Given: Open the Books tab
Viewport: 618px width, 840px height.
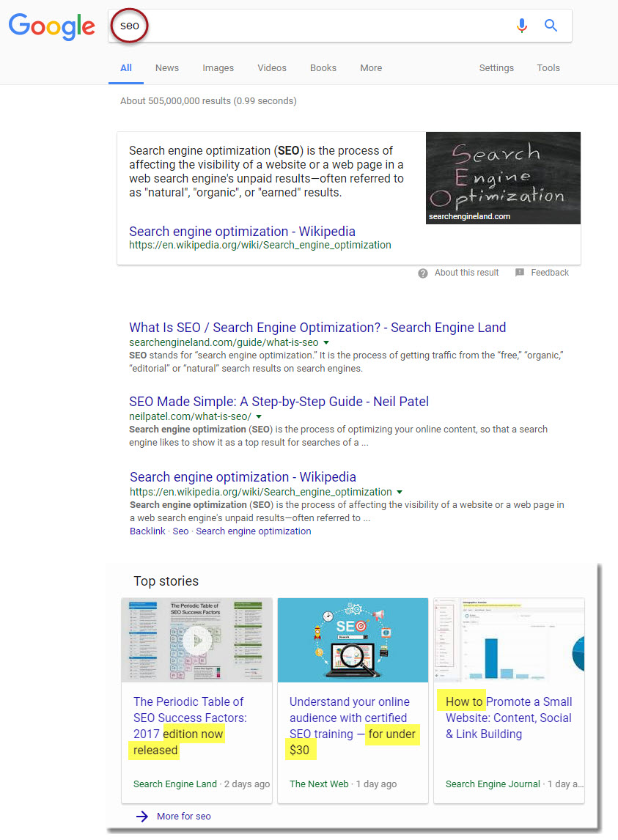Looking at the screenshot, I should tap(323, 68).
